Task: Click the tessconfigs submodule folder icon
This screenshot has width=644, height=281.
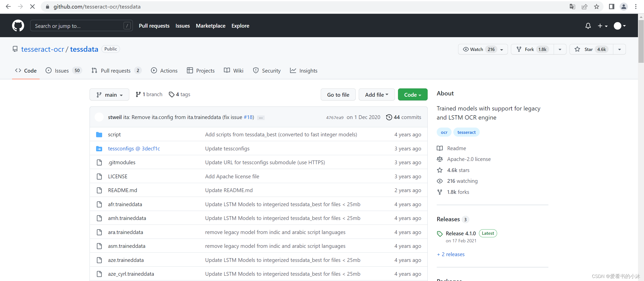Action: 99,149
